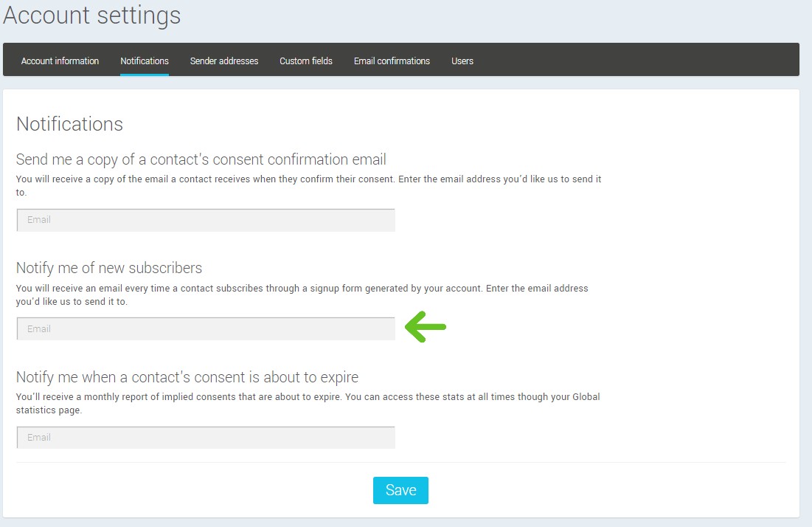
Task: Click the new subscribers Email input
Action: [206, 328]
